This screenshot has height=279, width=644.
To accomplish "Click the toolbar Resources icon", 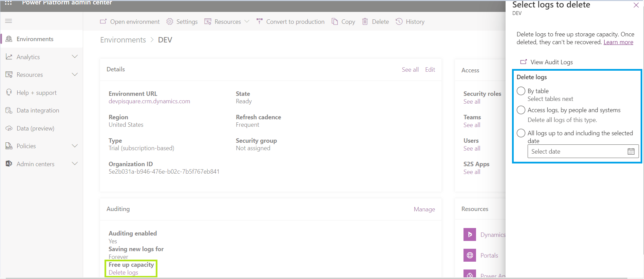I will point(208,21).
